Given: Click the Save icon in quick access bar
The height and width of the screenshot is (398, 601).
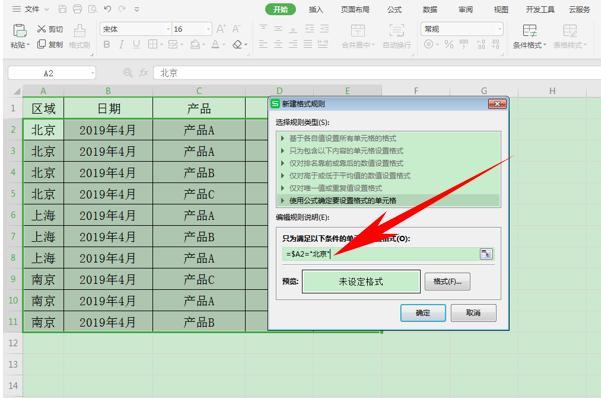Looking at the screenshot, I should (62, 9).
